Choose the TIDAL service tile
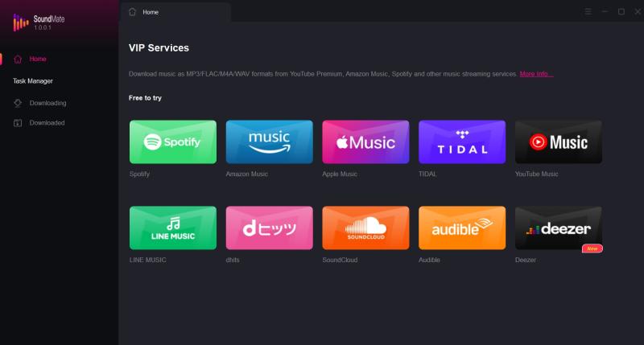Image resolution: width=644 pixels, height=345 pixels. 462,142
